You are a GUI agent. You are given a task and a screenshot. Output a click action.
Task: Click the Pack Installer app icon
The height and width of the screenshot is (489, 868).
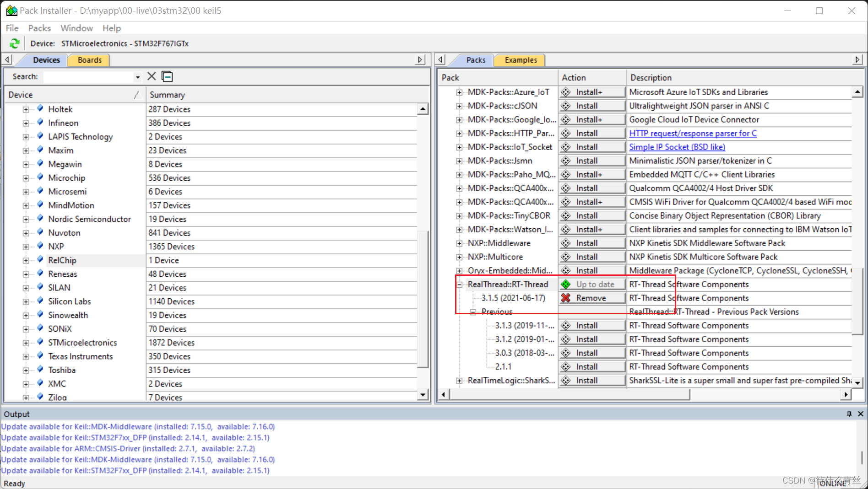(x=11, y=10)
